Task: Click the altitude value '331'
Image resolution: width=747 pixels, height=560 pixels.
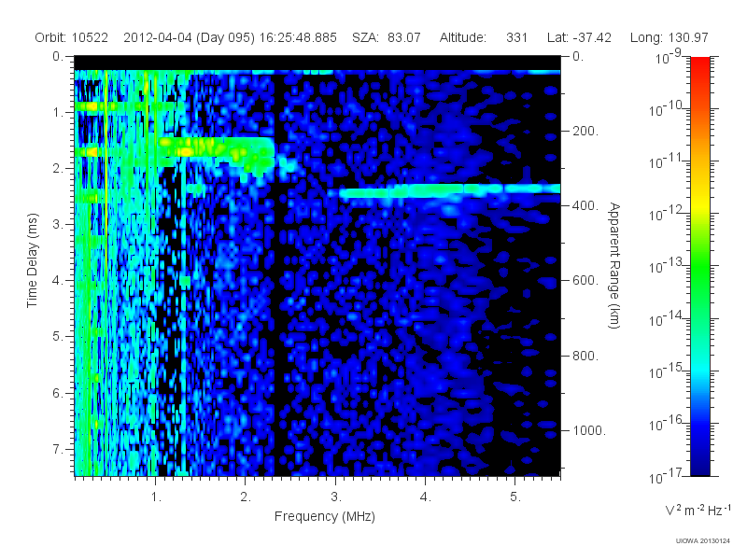Action: coord(517,37)
